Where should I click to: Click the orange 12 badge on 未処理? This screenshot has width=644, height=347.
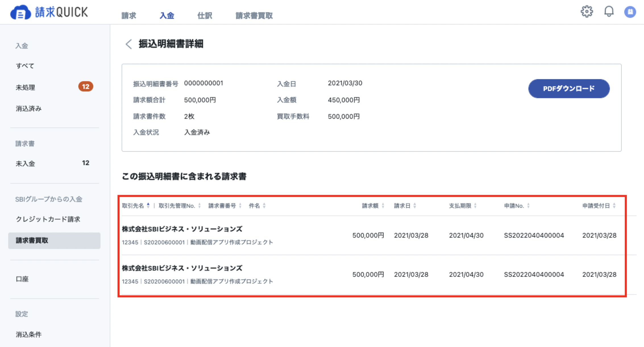[x=86, y=87]
